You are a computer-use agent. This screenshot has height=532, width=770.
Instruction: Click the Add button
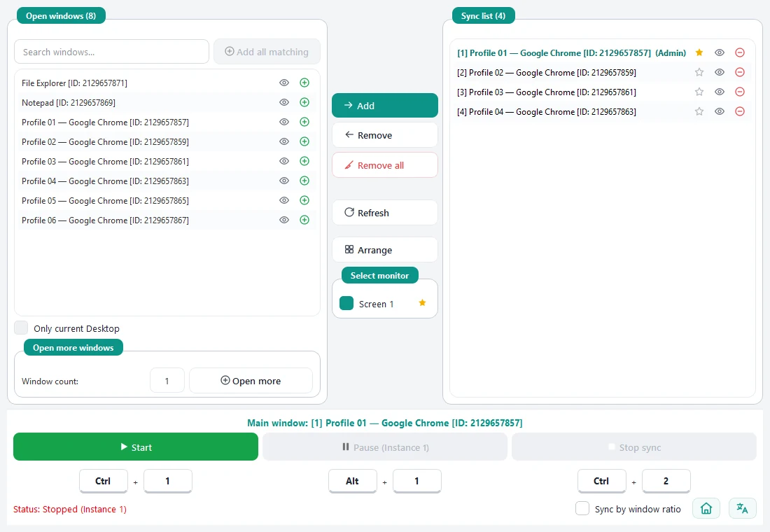385,106
